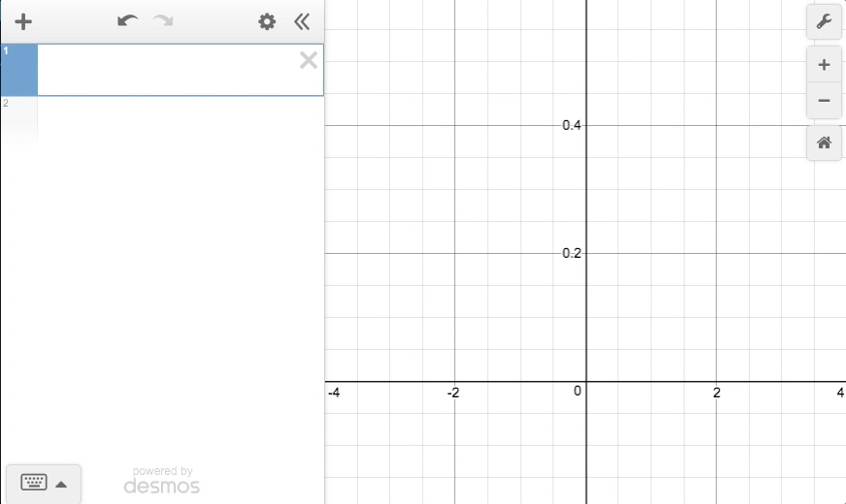The height and width of the screenshot is (504, 846).
Task: Zoom in on the graph
Action: 824,65
